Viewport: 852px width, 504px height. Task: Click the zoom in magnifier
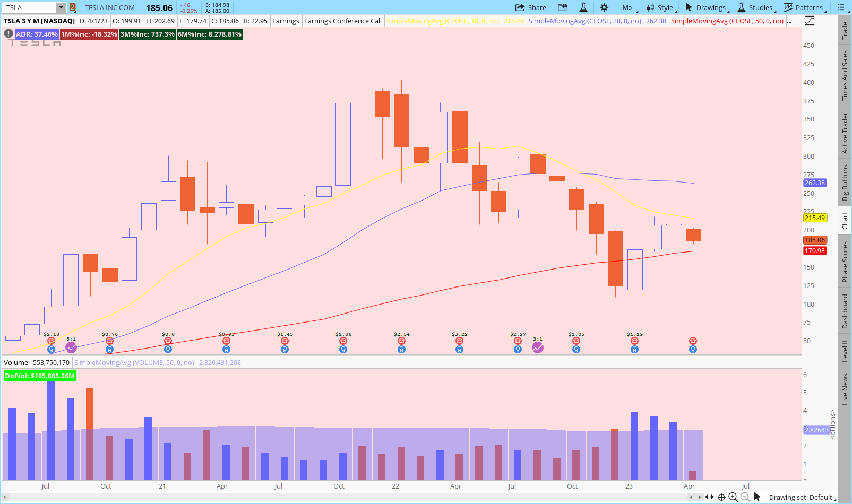pyautogui.click(x=733, y=497)
